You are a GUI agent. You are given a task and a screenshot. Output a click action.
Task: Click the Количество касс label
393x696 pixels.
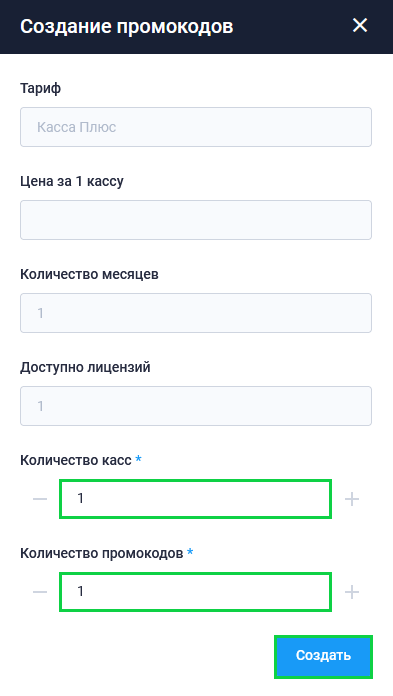tap(76, 460)
